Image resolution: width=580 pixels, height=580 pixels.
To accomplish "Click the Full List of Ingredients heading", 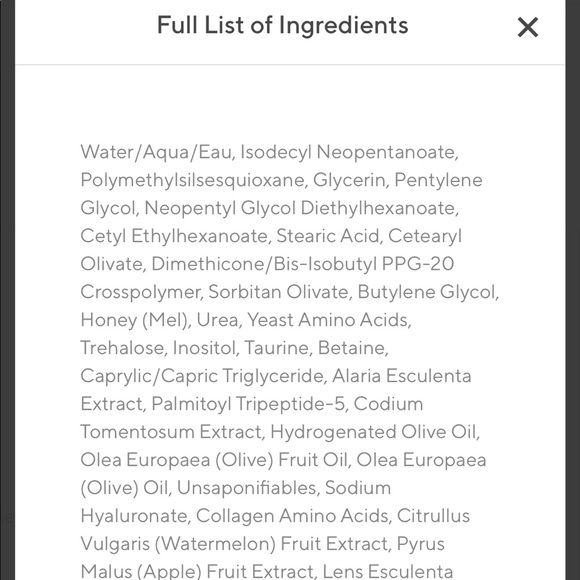I will click(x=283, y=26).
